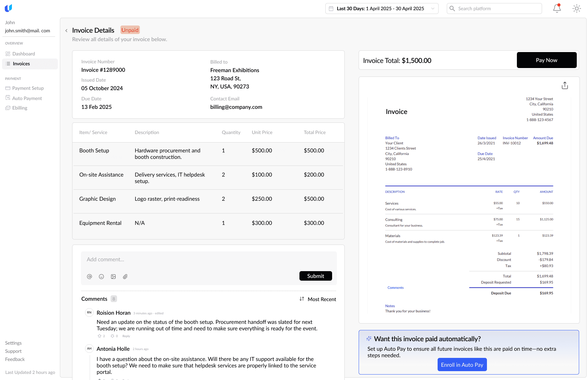Select Invoices in the sidebar
The width and height of the screenshot is (588, 380).
click(x=30, y=64)
